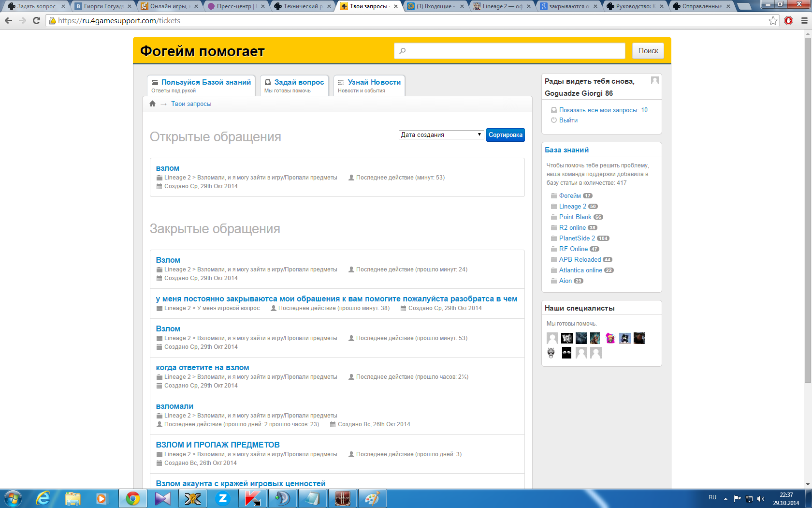Click the 'Сортировка' button
The width and height of the screenshot is (812, 508).
[x=506, y=135]
